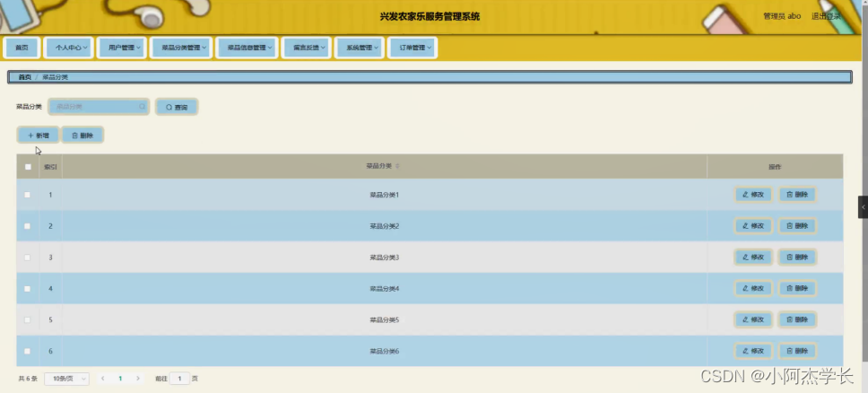
Task: Check the checkbox for row 4
Action: click(27, 288)
